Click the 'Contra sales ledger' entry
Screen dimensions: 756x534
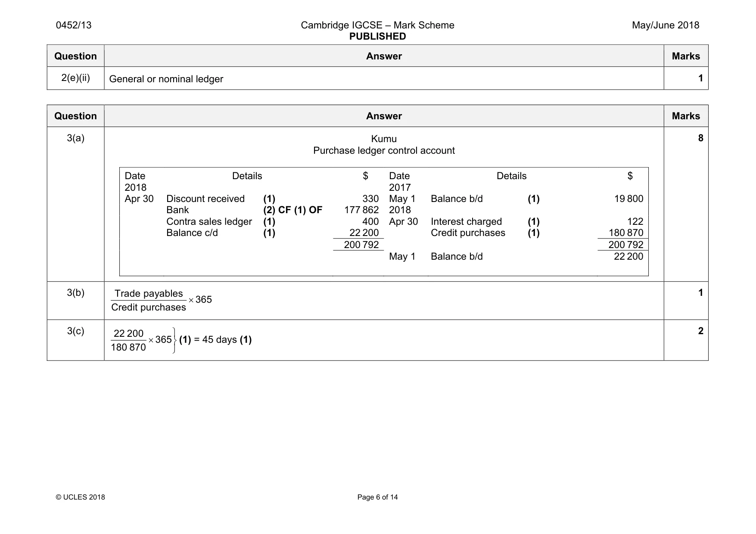coord(209,222)
